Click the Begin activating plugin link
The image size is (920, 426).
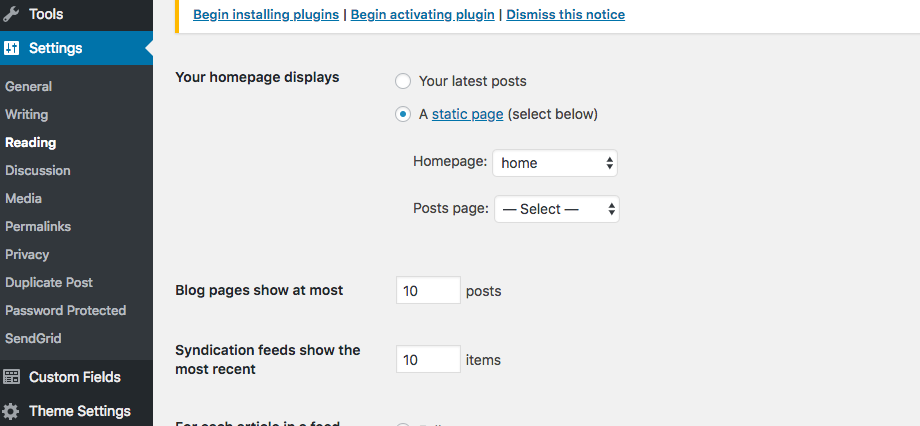coord(422,15)
